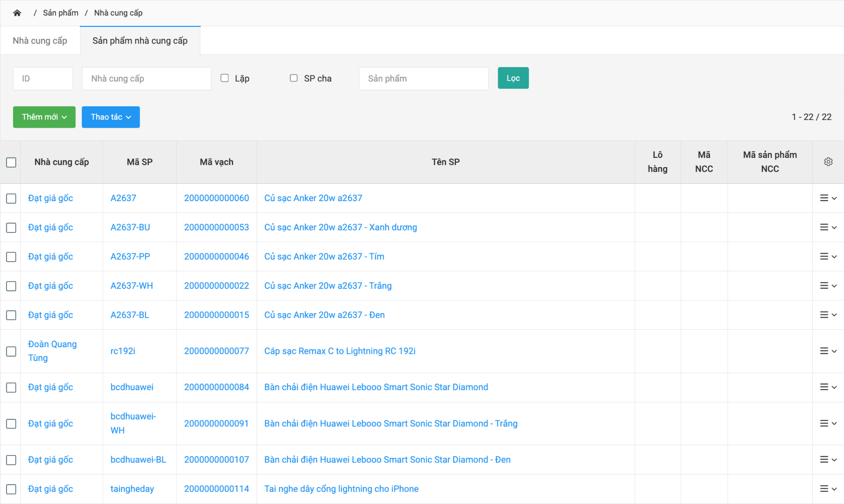
Task: Open the Thao tác dropdown
Action: 111,117
